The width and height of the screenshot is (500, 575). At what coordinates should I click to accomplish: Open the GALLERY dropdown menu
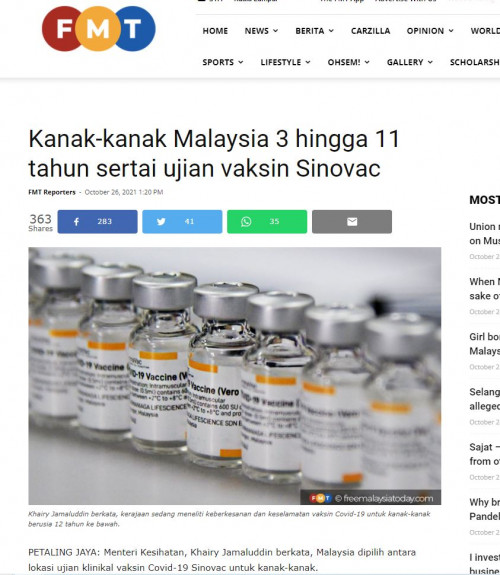tap(410, 62)
